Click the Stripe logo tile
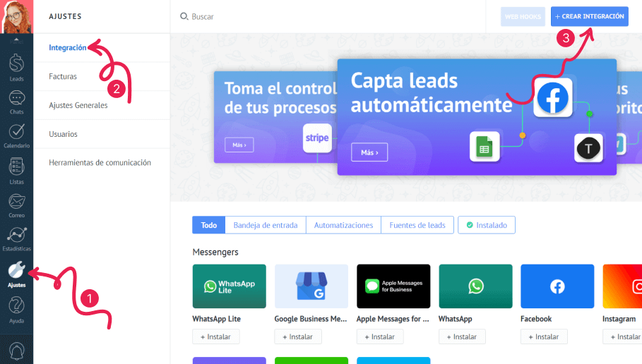Image resolution: width=642 pixels, height=364 pixels. 317,138
